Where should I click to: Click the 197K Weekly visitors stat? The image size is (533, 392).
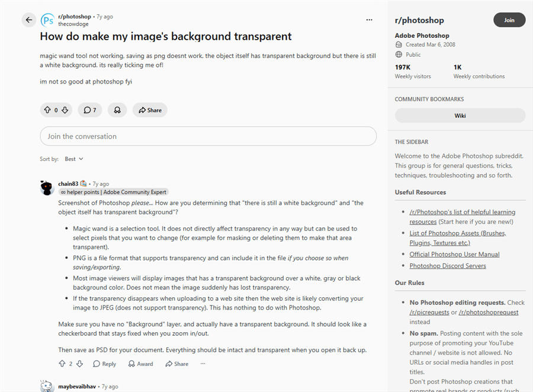pyautogui.click(x=413, y=72)
